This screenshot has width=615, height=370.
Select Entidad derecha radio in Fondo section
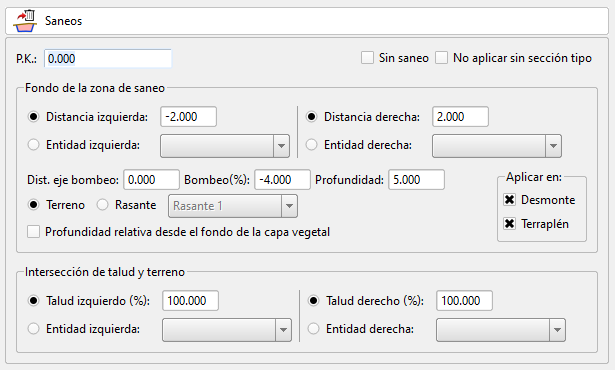(x=311, y=145)
